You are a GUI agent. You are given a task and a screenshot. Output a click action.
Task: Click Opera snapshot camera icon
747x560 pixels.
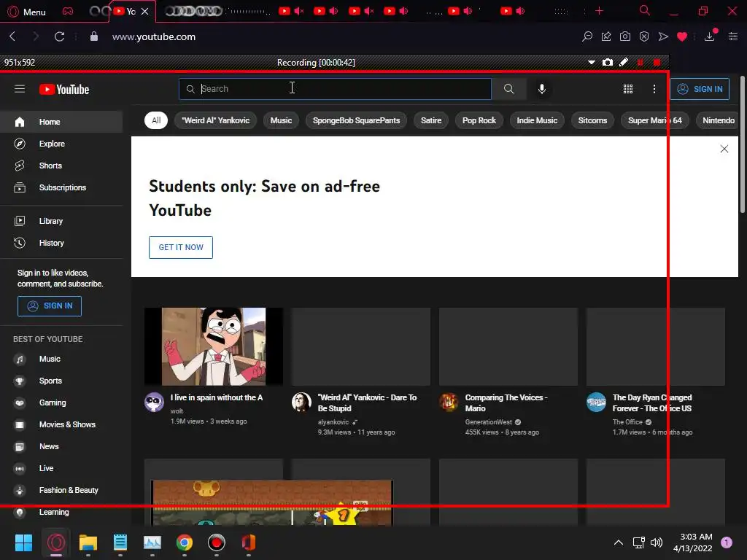pyautogui.click(x=625, y=36)
